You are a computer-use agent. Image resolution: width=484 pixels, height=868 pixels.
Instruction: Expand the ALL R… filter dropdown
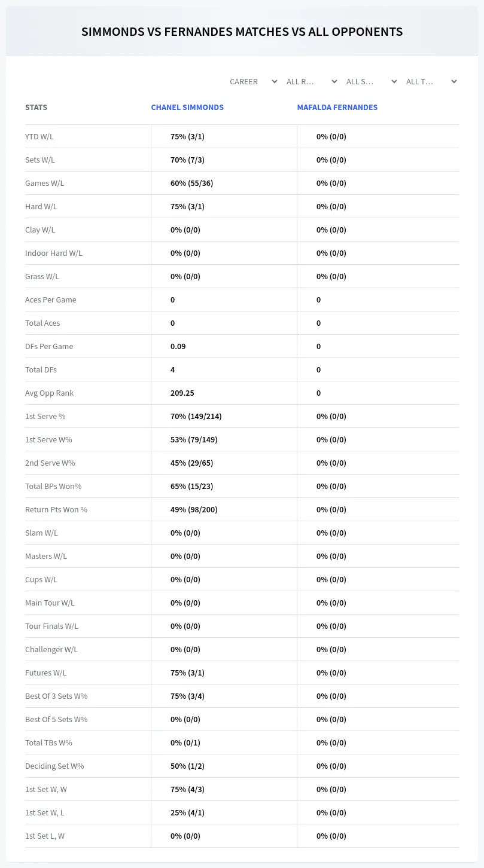click(x=311, y=81)
